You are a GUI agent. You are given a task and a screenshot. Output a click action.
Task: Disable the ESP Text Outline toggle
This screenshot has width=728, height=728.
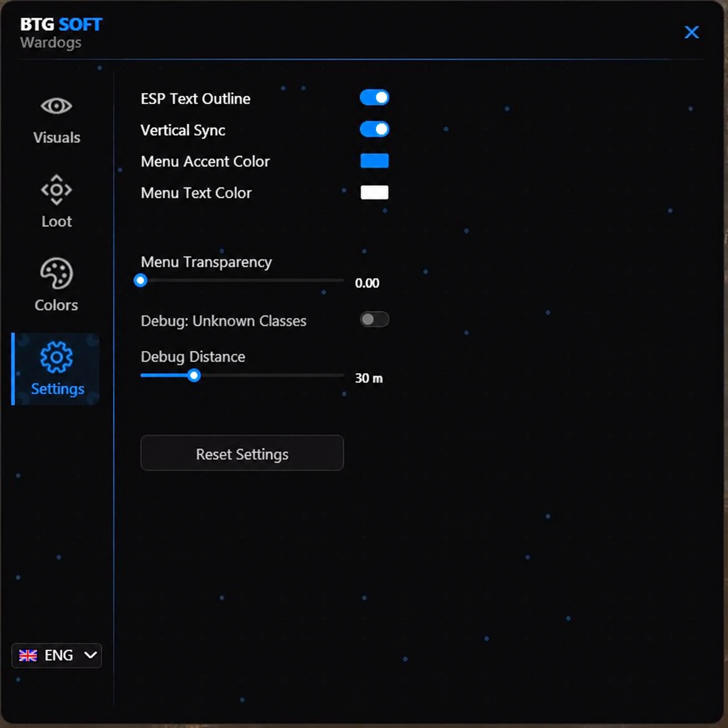(374, 98)
